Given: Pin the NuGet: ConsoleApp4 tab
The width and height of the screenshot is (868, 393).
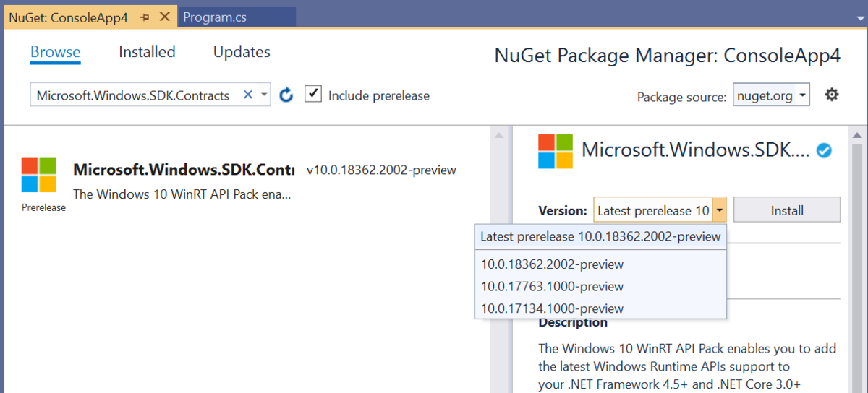Looking at the screenshot, I should point(145,17).
